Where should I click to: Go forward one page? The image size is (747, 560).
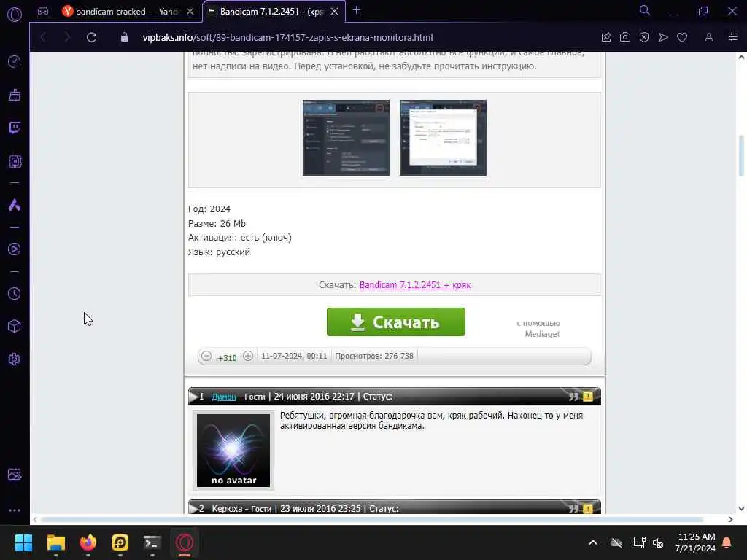coord(66,37)
